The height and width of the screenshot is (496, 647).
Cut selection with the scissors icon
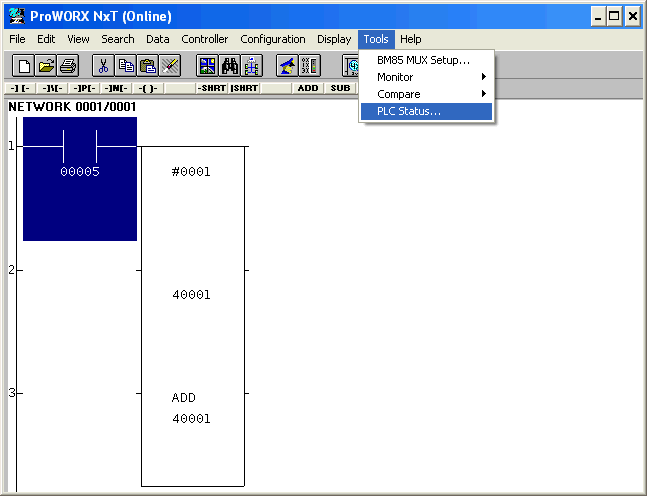pyautogui.click(x=103, y=66)
